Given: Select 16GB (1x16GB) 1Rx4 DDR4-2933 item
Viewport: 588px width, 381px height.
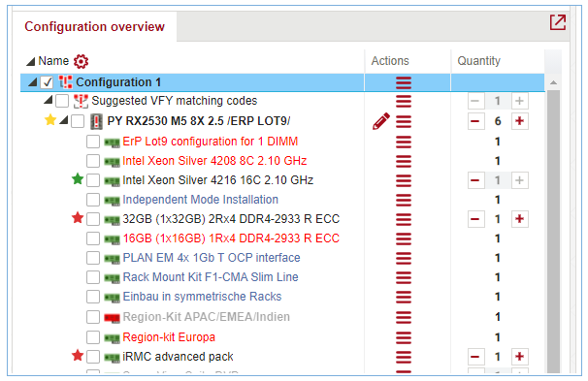Looking at the screenshot, I should pyautogui.click(x=231, y=238).
